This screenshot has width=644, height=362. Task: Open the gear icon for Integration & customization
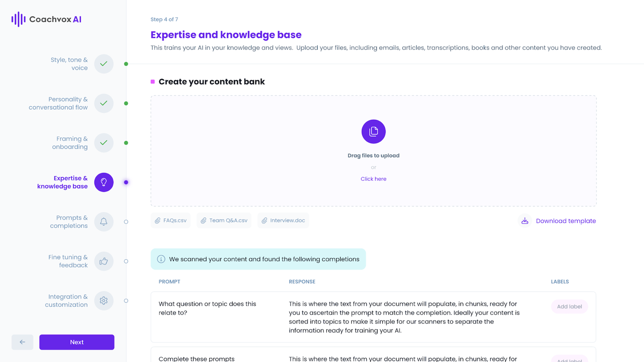[103, 301]
